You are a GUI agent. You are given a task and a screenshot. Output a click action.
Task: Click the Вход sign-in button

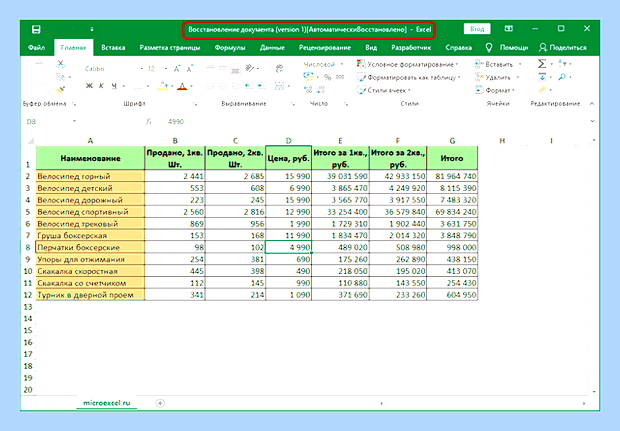(x=477, y=29)
